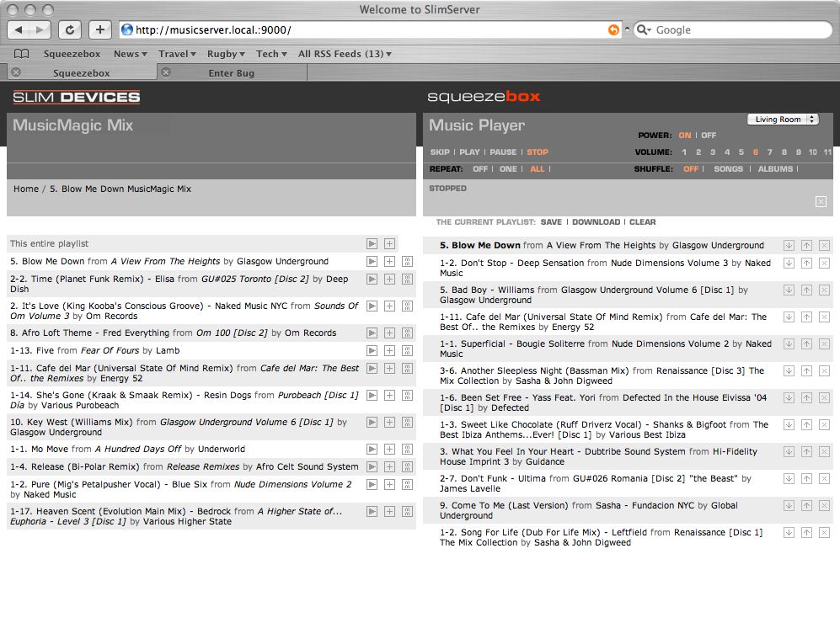Image resolution: width=840 pixels, height=623 pixels.
Task: Expand the All RSS Feeds bookmark menu
Action: 345,54
